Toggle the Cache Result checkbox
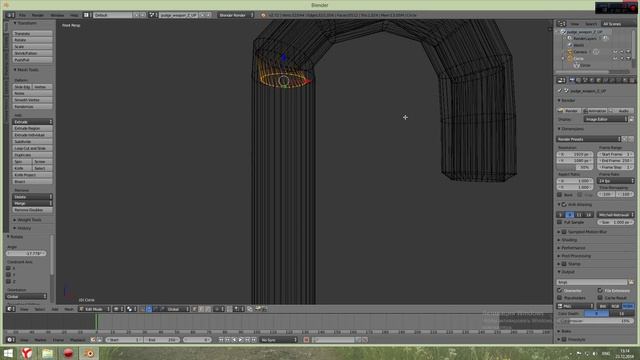Image resolution: width=640 pixels, height=360 pixels. [x=600, y=298]
